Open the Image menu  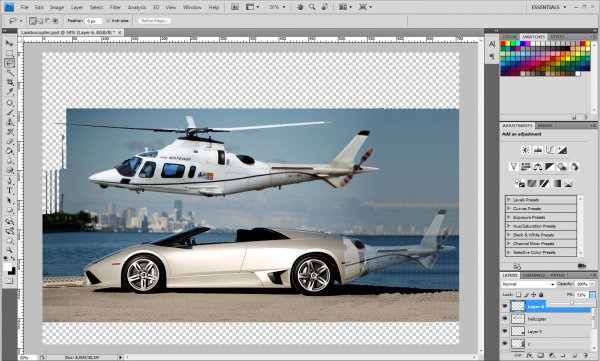coord(57,7)
